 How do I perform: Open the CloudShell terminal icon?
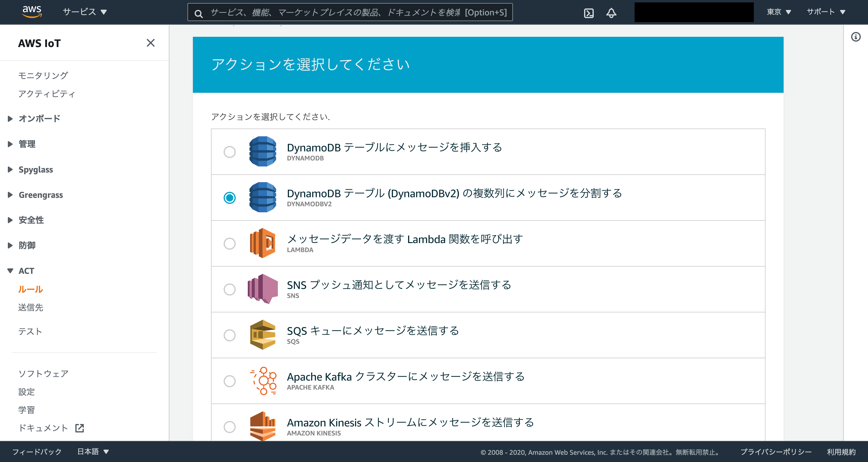(589, 13)
